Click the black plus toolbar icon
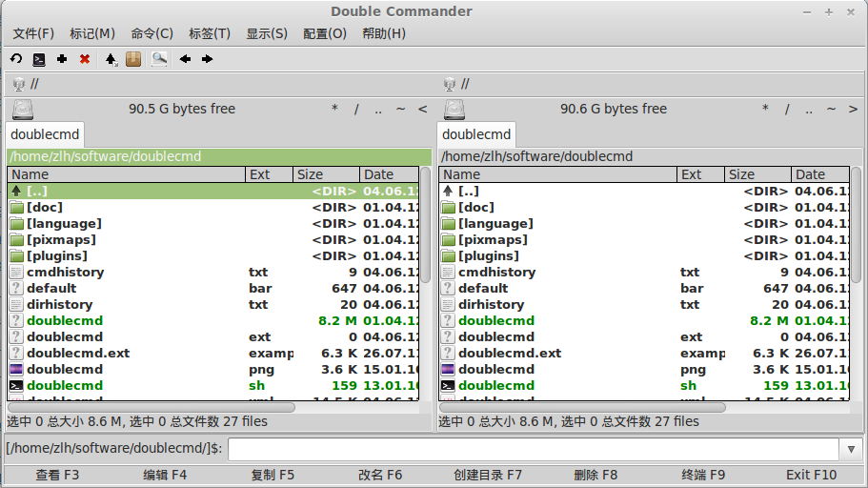Screen dimensions: 868x488 pyautogui.click(x=61, y=59)
